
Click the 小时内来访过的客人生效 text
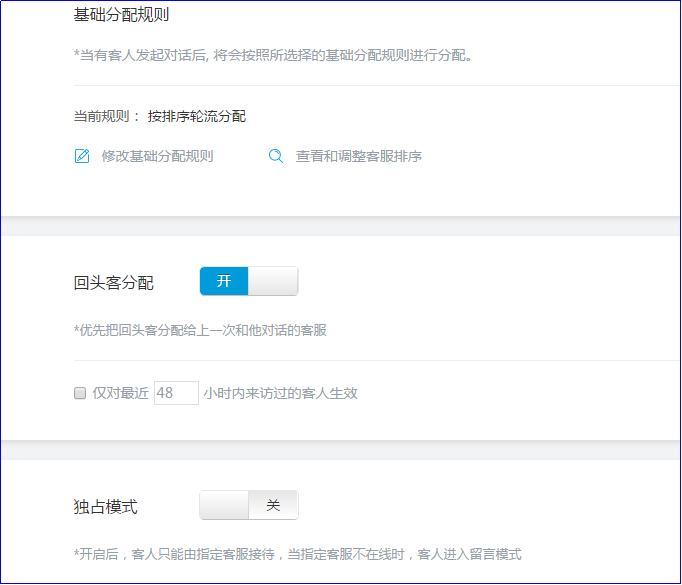click(x=281, y=393)
